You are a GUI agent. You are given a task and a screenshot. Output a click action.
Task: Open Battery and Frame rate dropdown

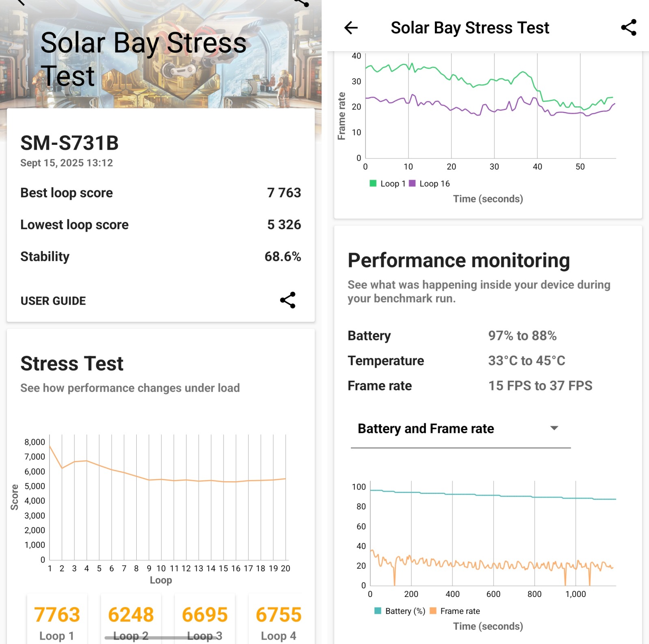point(460,429)
